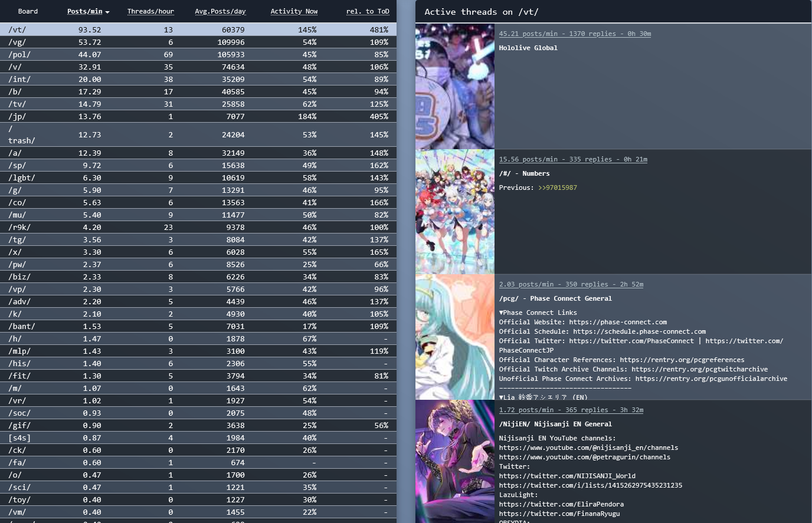Open the 1.72 posts/min thread stats link

coord(571,410)
